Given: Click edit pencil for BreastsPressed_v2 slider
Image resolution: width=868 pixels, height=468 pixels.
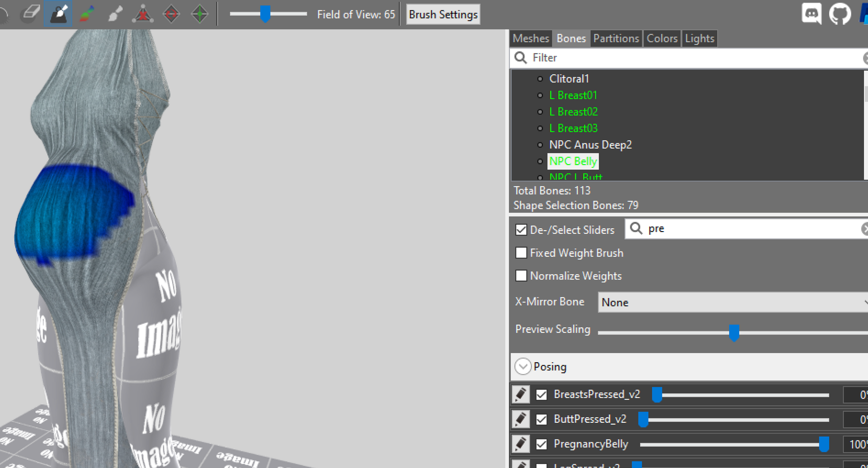Looking at the screenshot, I should [x=521, y=394].
